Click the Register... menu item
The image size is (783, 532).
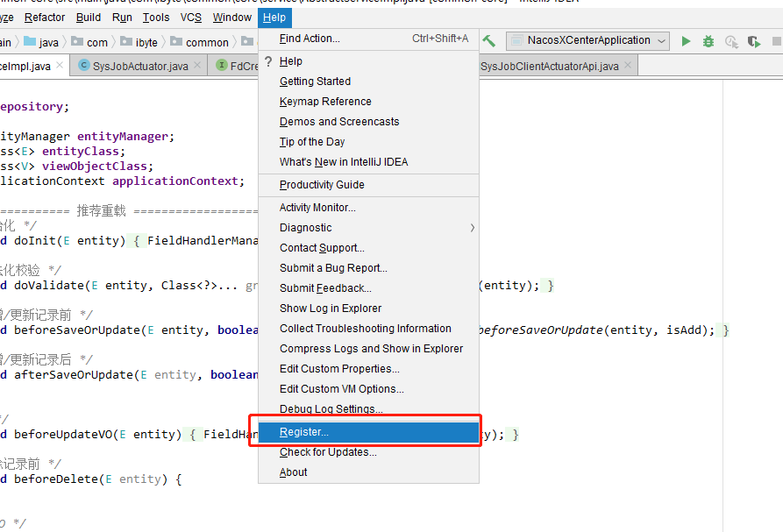[x=368, y=432]
